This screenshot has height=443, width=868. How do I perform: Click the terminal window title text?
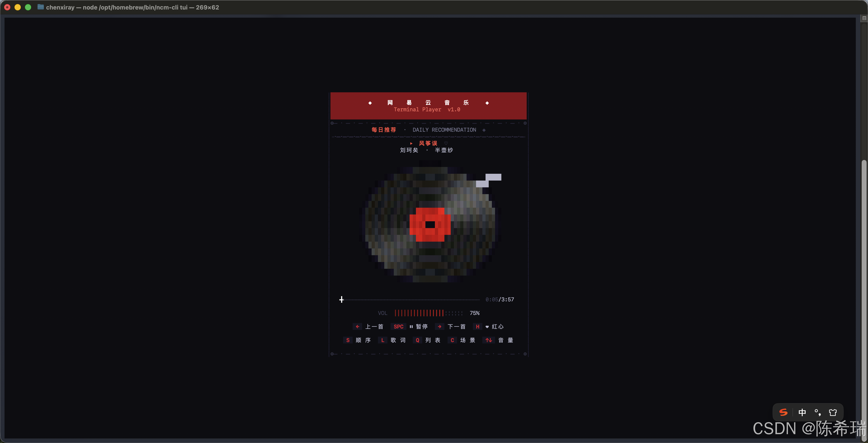pyautogui.click(x=132, y=7)
